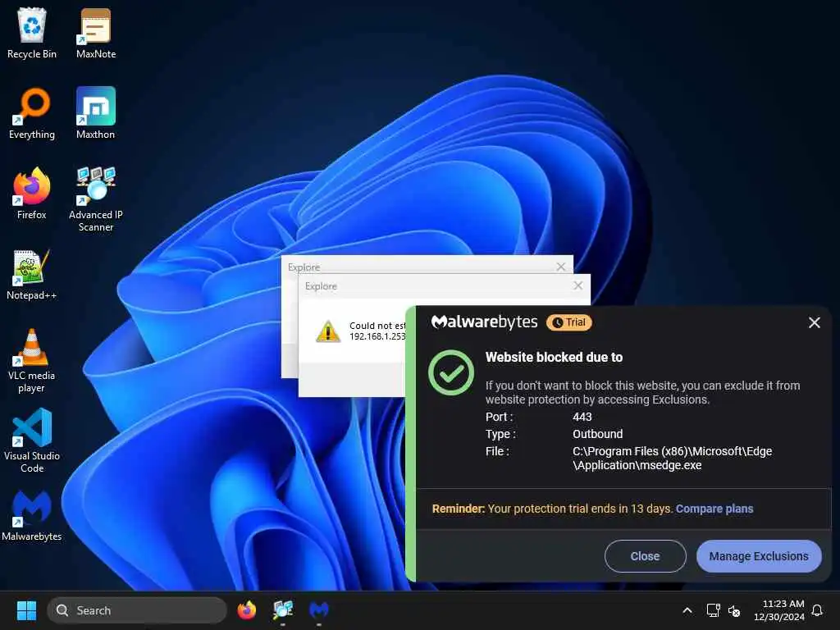Click the taskbar Search box

(x=137, y=610)
